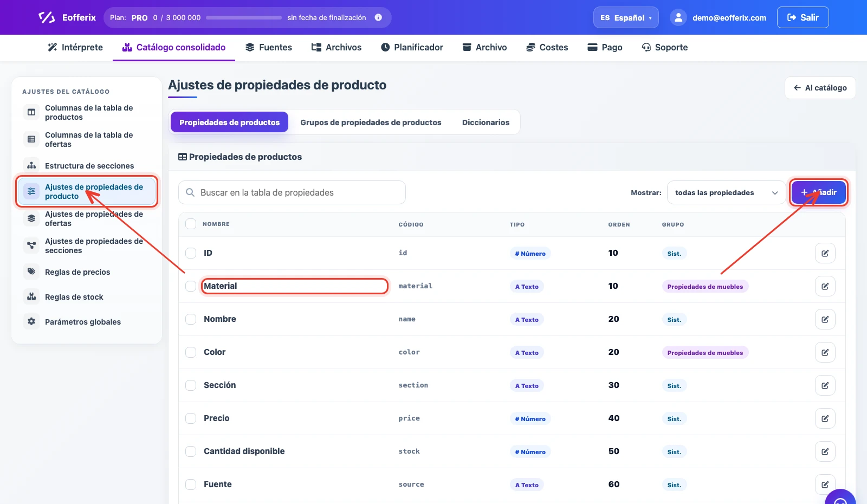The image size is (867, 504).
Task: Open the Catálogo consolidado menu
Action: (x=174, y=47)
